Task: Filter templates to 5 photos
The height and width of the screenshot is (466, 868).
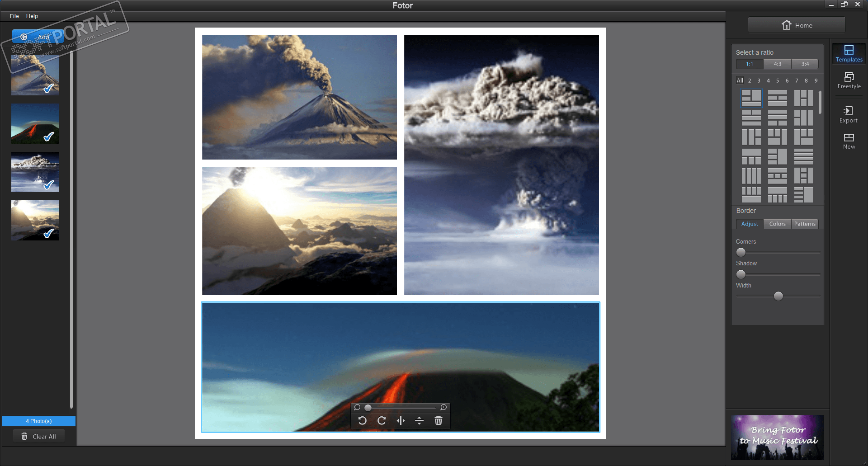Action: click(x=778, y=80)
